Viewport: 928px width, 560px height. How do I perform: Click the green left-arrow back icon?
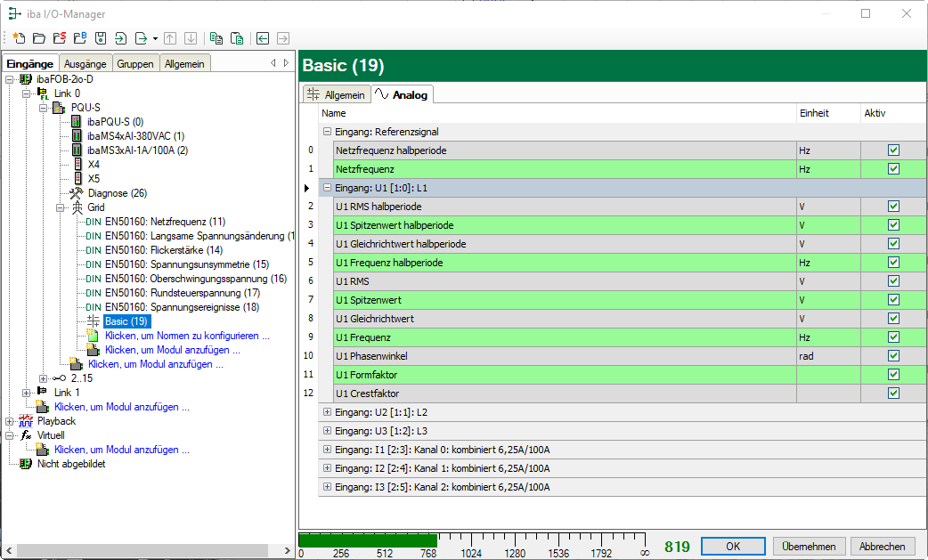pos(263,38)
